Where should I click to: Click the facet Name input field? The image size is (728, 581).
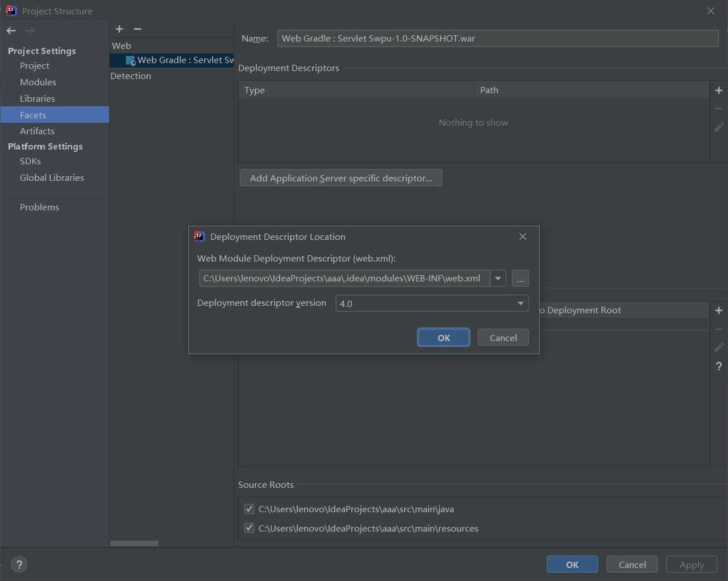(x=498, y=39)
